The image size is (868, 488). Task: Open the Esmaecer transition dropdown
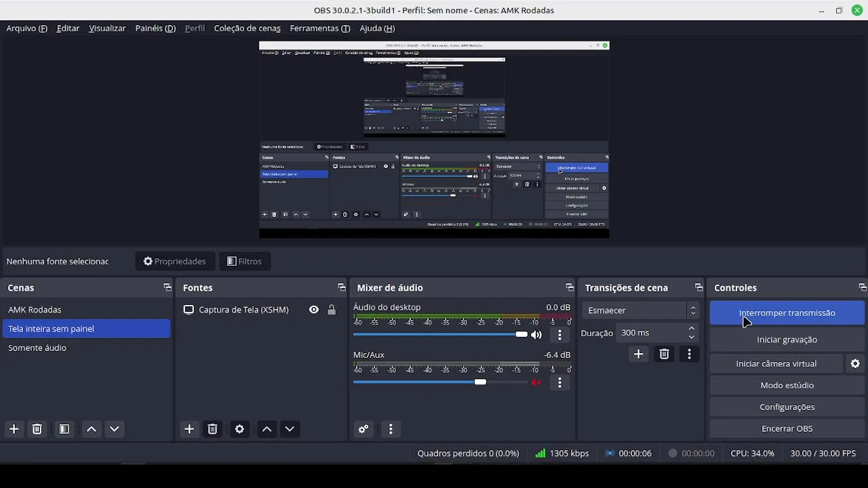pos(640,310)
